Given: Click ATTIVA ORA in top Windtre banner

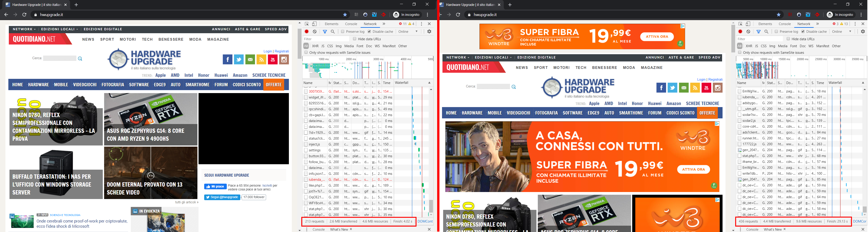Looking at the screenshot, I should pos(657,37).
